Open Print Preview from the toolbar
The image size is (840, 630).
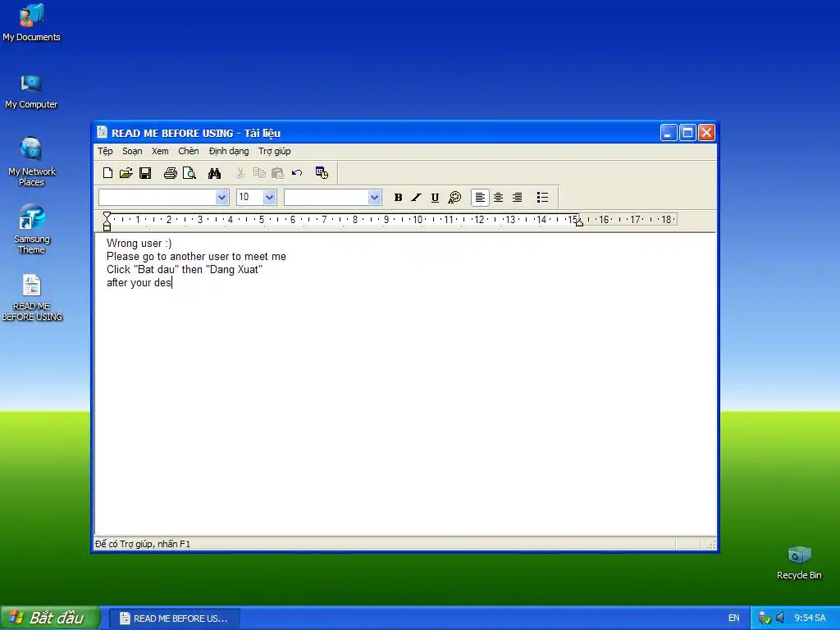189,173
